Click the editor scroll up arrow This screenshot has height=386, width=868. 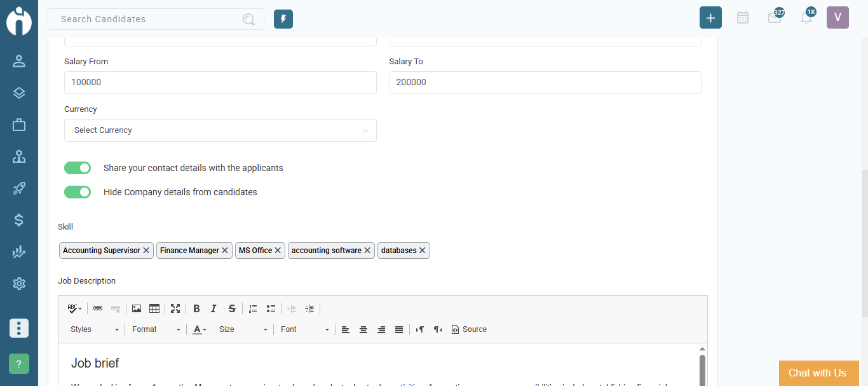click(702, 349)
